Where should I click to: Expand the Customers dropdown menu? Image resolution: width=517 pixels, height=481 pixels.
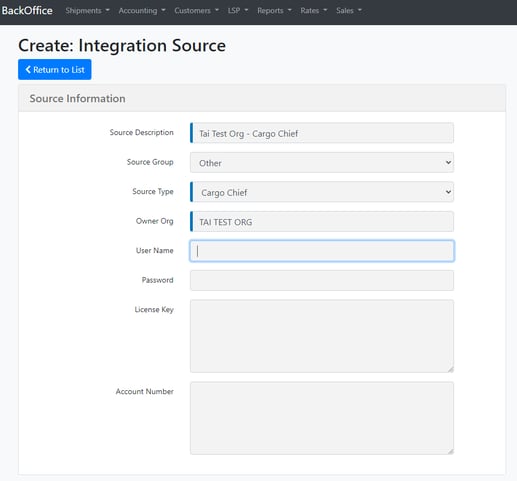tap(197, 11)
